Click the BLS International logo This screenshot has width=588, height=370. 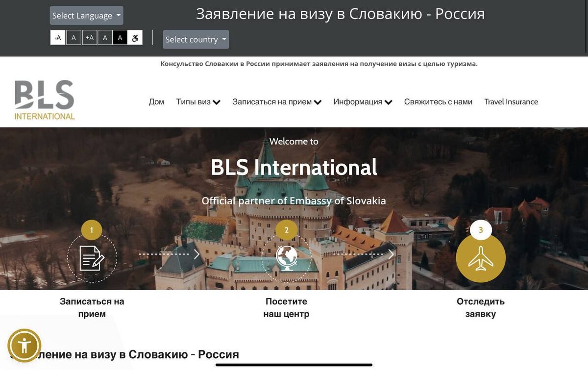(x=45, y=100)
